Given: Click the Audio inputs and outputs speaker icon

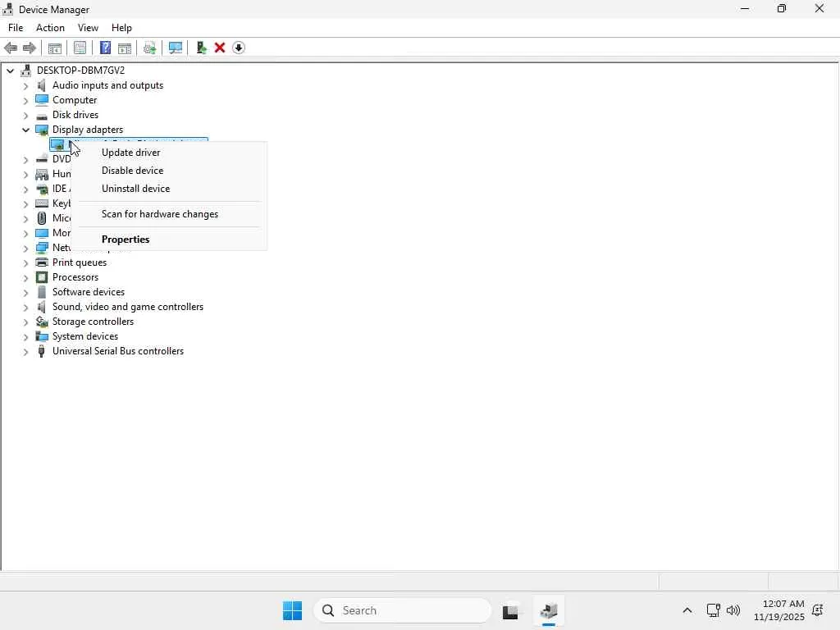Looking at the screenshot, I should click(41, 85).
